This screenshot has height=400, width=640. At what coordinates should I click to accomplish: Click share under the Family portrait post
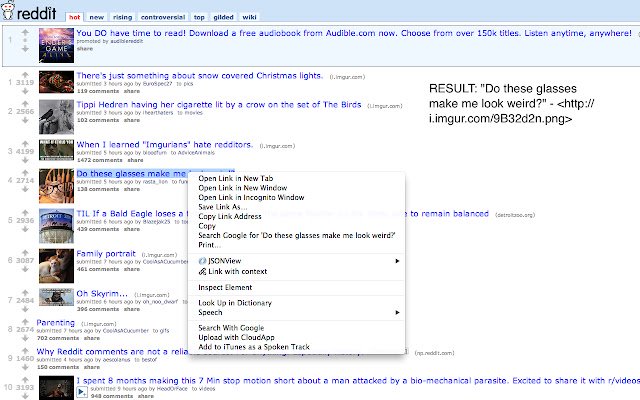(x=132, y=269)
